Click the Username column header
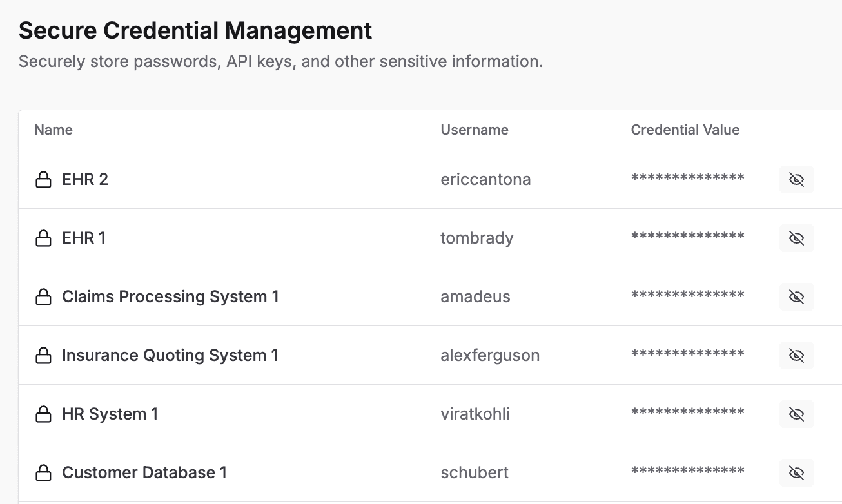 pyautogui.click(x=475, y=130)
